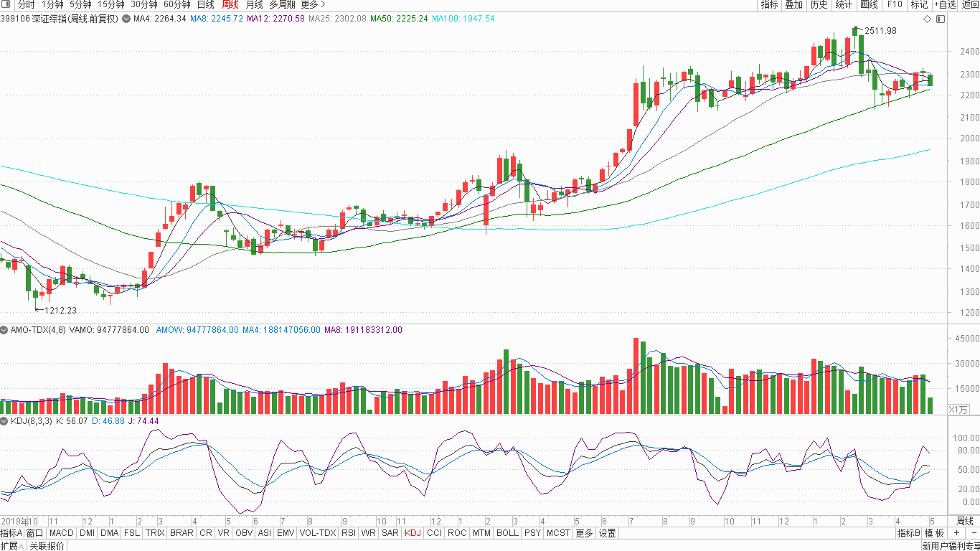
Task: Switch indicator to MTM
Action: [482, 533]
